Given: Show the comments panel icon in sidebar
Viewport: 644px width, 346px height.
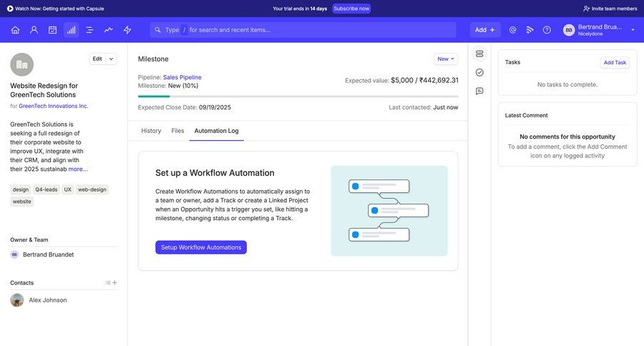Looking at the screenshot, I should (x=479, y=91).
